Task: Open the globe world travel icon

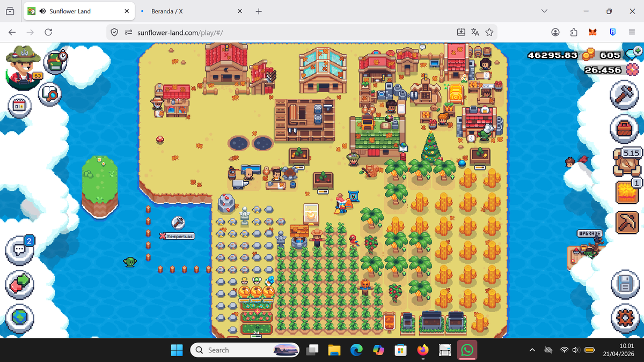Action: click(x=20, y=318)
